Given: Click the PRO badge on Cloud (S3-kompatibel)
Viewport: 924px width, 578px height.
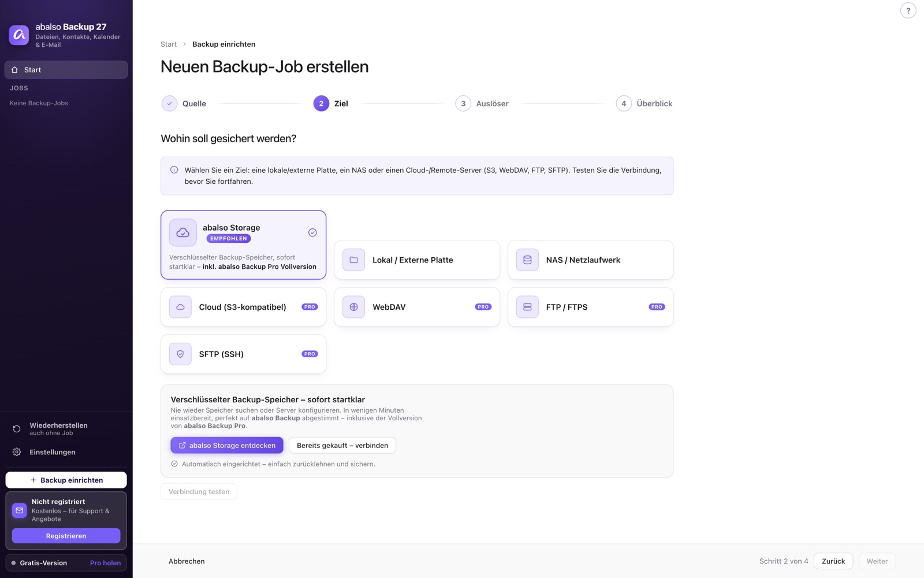Looking at the screenshot, I should click(310, 307).
